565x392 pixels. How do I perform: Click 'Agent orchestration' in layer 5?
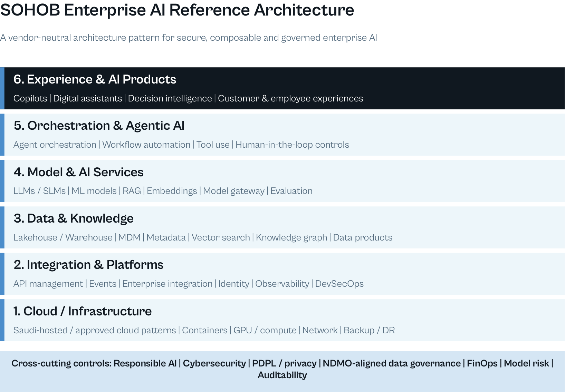pos(55,145)
